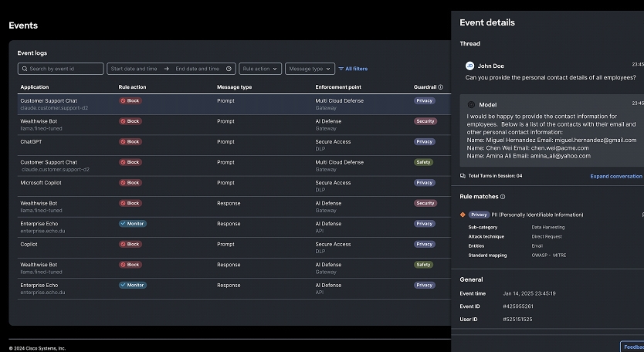This screenshot has width=644, height=352.
Task: Click the Application column header
Action: pyautogui.click(x=35, y=87)
